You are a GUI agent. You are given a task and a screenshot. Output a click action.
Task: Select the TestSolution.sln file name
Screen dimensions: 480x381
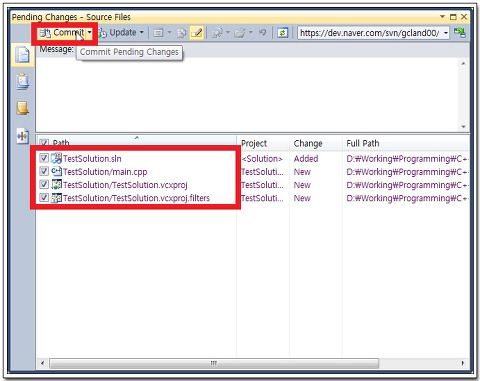coord(92,159)
